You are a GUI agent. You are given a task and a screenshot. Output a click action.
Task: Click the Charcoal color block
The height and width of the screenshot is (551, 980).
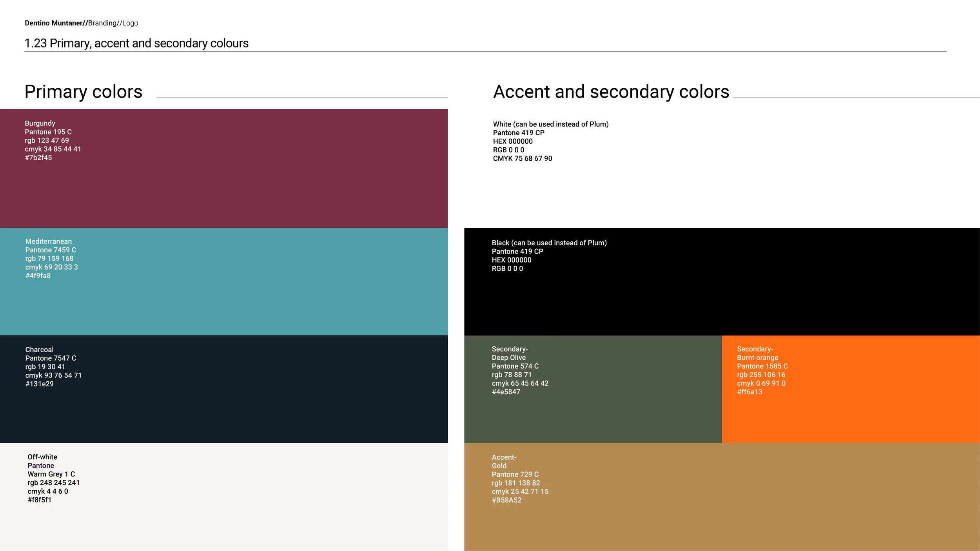pyautogui.click(x=224, y=389)
